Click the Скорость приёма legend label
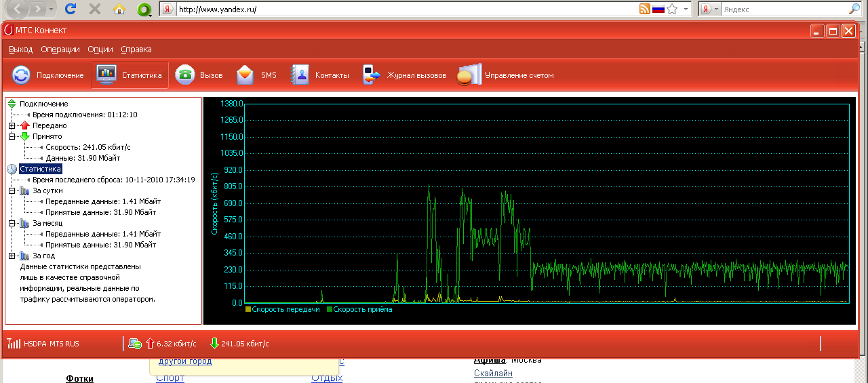The width and height of the screenshot is (868, 383). [x=362, y=309]
